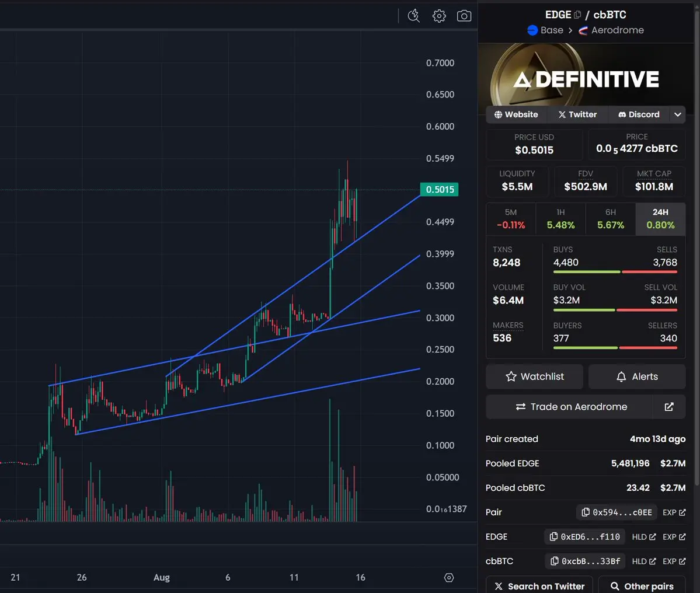Viewport: 700px width, 593px height.
Task: Select the 24H timeframe tab
Action: click(660, 219)
